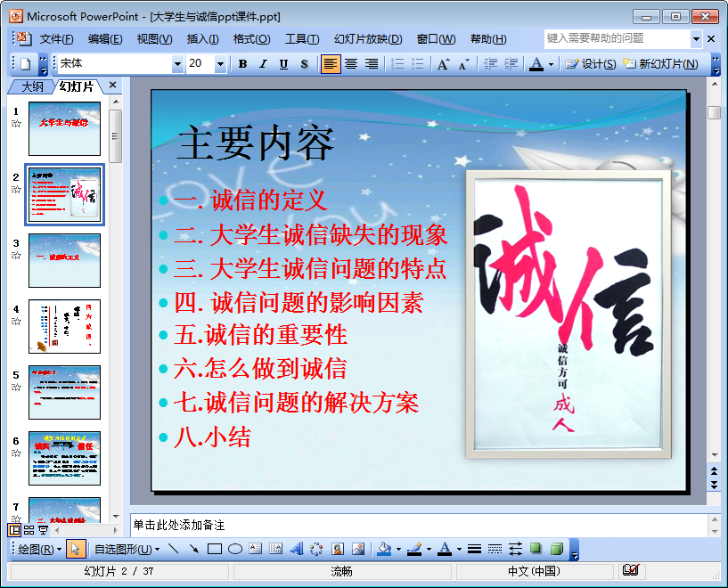This screenshot has height=588, width=728.
Task: Insert a vertical text box
Action: (276, 550)
